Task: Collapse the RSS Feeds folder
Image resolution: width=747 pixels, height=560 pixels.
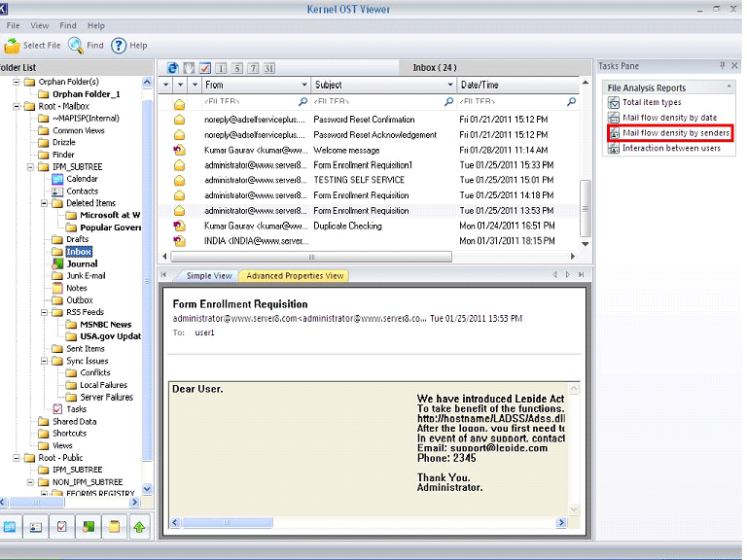Action: 45,312
